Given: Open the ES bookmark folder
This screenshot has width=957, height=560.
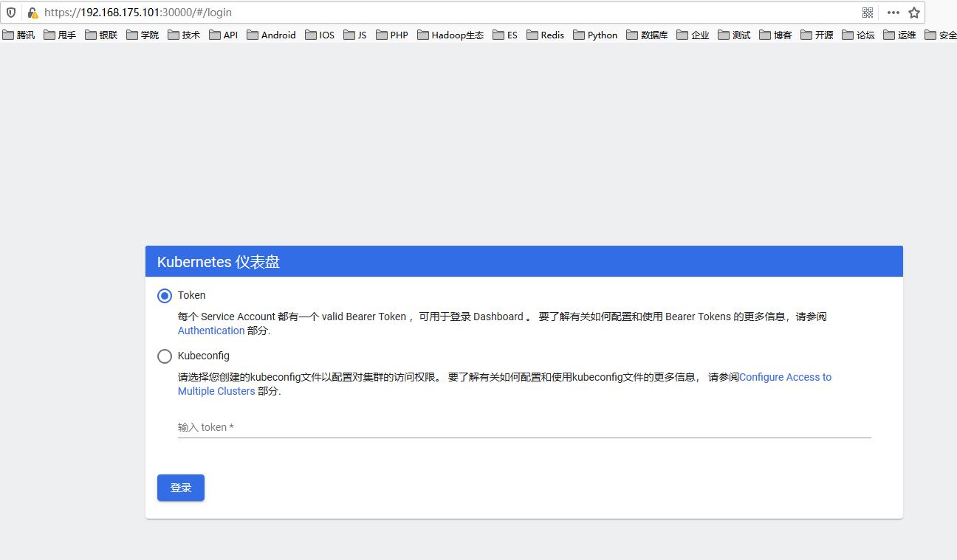Looking at the screenshot, I should tap(505, 35).
